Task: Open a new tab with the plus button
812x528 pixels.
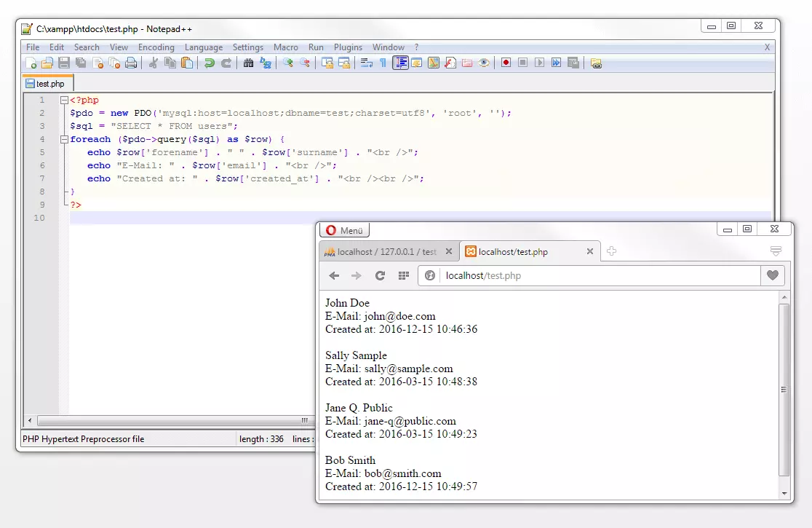Action: (611, 251)
